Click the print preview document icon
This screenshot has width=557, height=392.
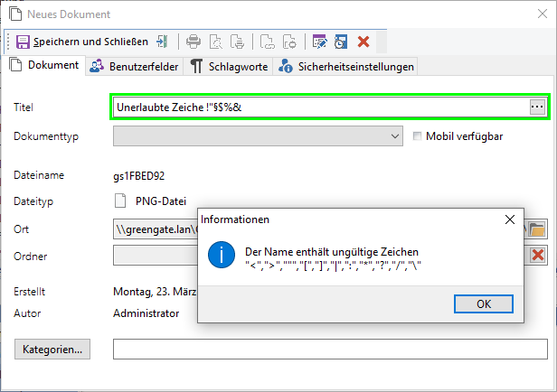click(215, 42)
